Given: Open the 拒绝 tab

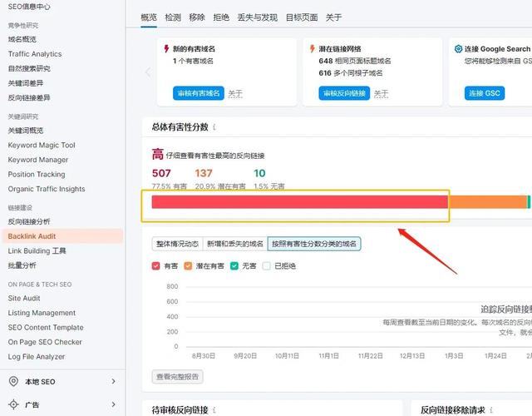Looking at the screenshot, I should 221,17.
